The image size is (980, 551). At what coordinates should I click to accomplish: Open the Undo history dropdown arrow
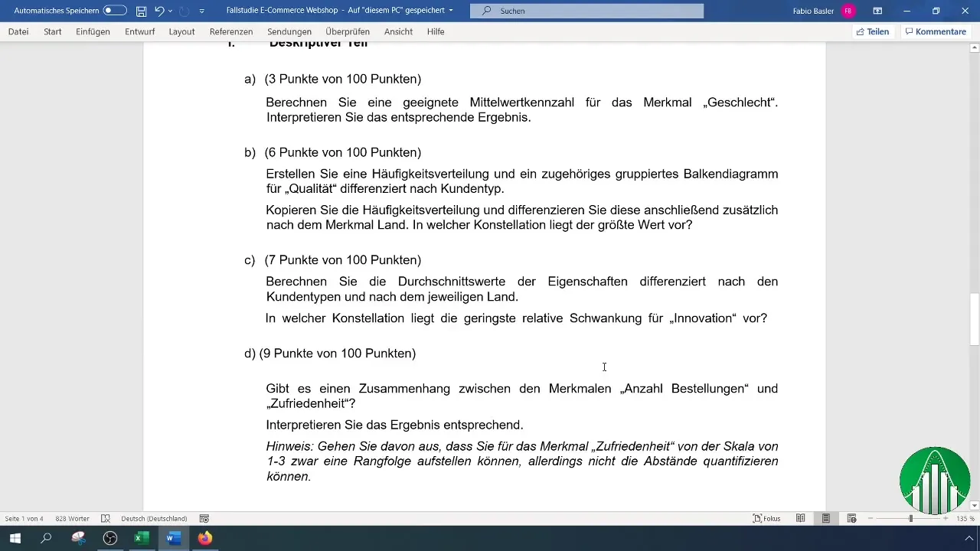170,11
